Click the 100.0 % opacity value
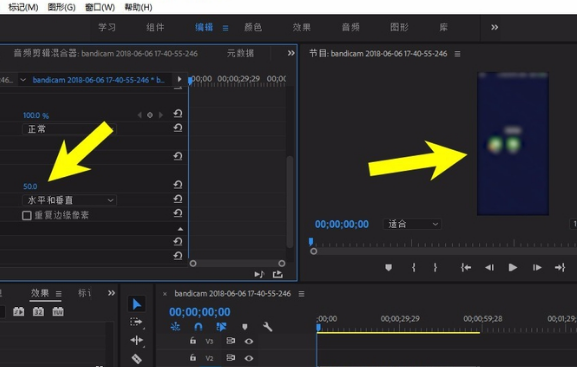The image size is (577, 367). tap(36, 116)
